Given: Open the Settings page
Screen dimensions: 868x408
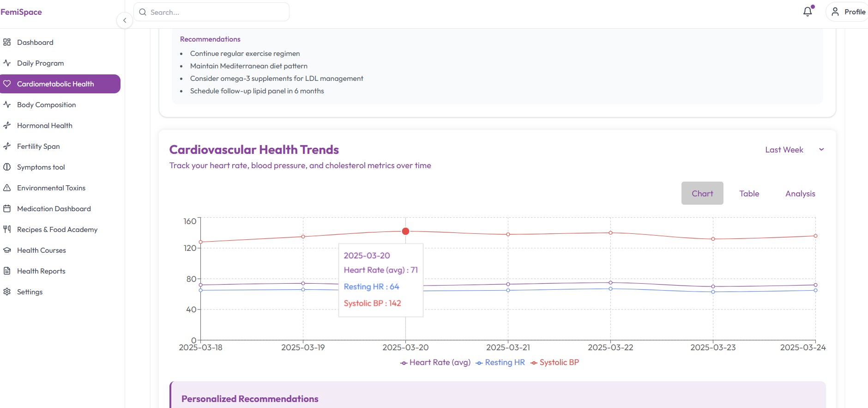Looking at the screenshot, I should coord(60,292).
